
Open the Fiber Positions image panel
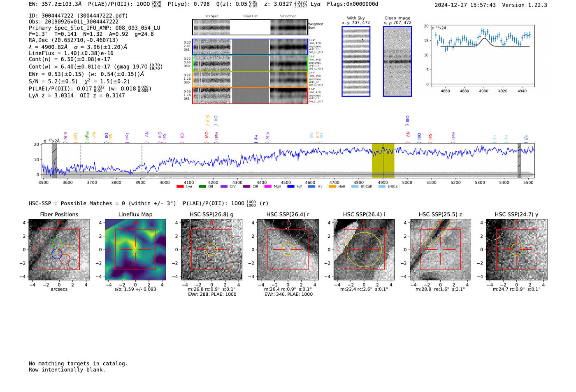pos(59,250)
